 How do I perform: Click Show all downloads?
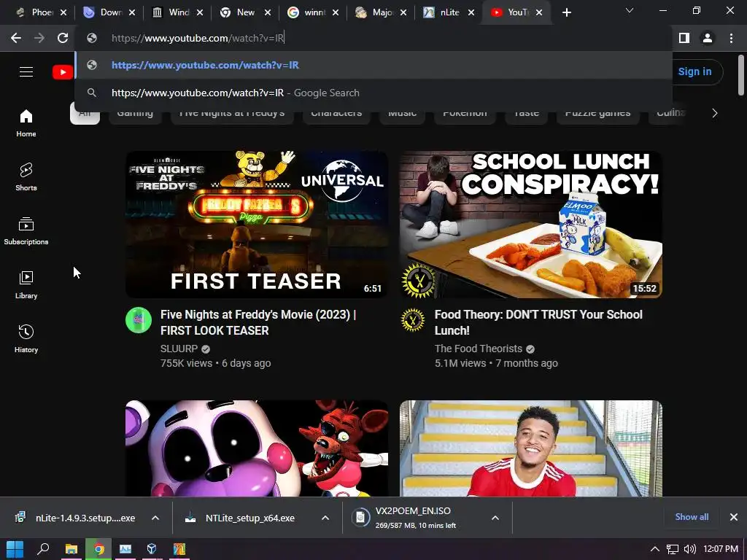point(692,517)
